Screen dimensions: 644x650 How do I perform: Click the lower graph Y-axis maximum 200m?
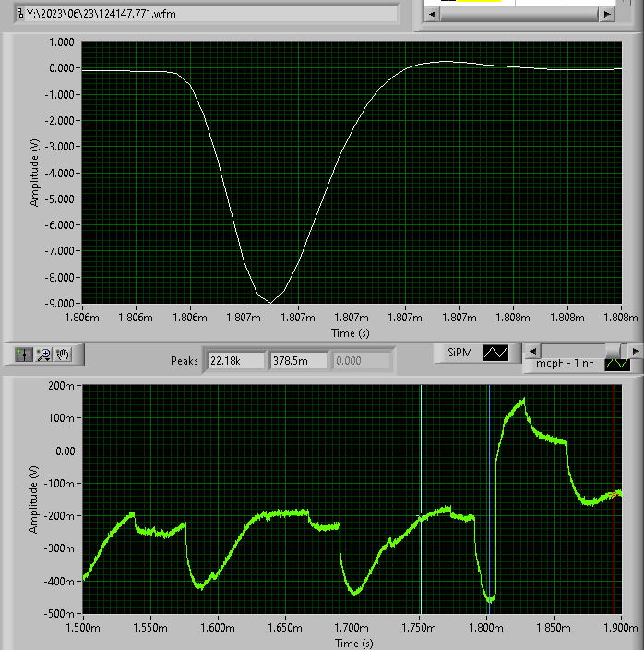tap(61, 386)
